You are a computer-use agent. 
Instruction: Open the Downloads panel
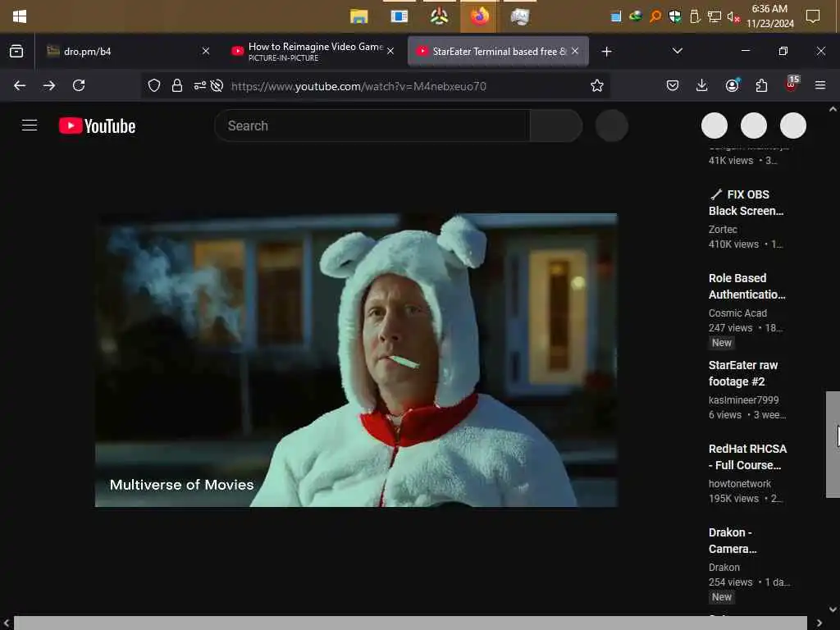(701, 85)
